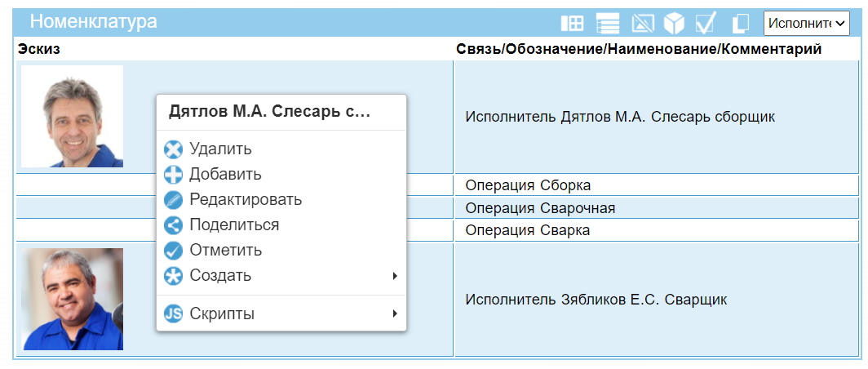Viewport: 868px width, 369px height.
Task: Toggle the checkmark box icon in toolbar
Action: tap(706, 24)
